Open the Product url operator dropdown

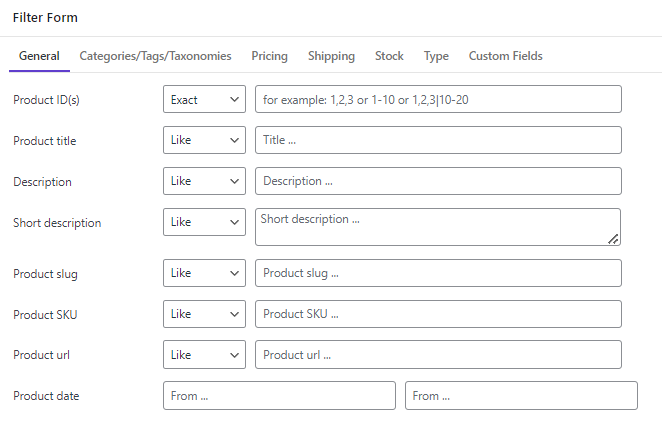coord(204,355)
